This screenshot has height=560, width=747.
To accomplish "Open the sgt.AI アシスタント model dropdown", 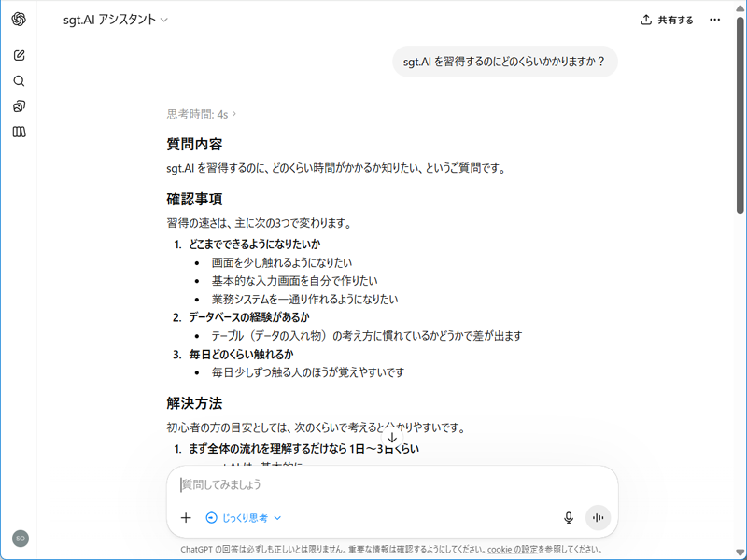I will click(x=116, y=20).
